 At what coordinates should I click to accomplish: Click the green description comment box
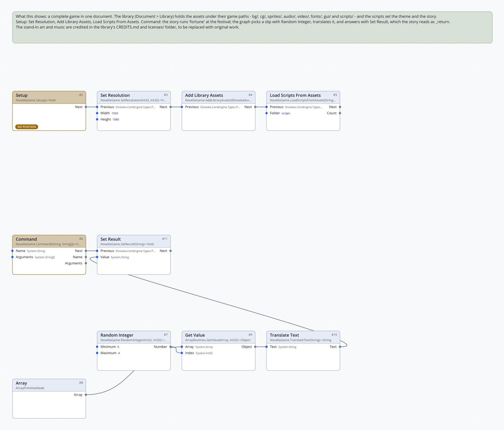[252, 27]
